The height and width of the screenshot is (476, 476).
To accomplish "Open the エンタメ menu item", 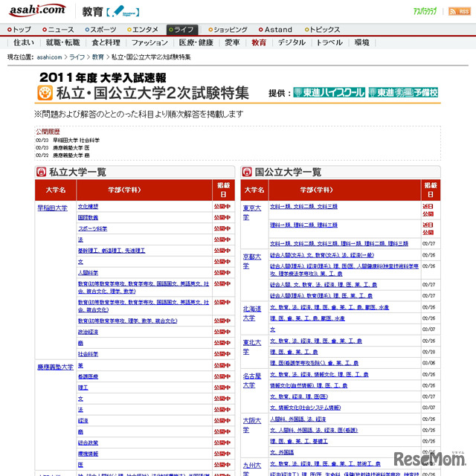I will [143, 30].
